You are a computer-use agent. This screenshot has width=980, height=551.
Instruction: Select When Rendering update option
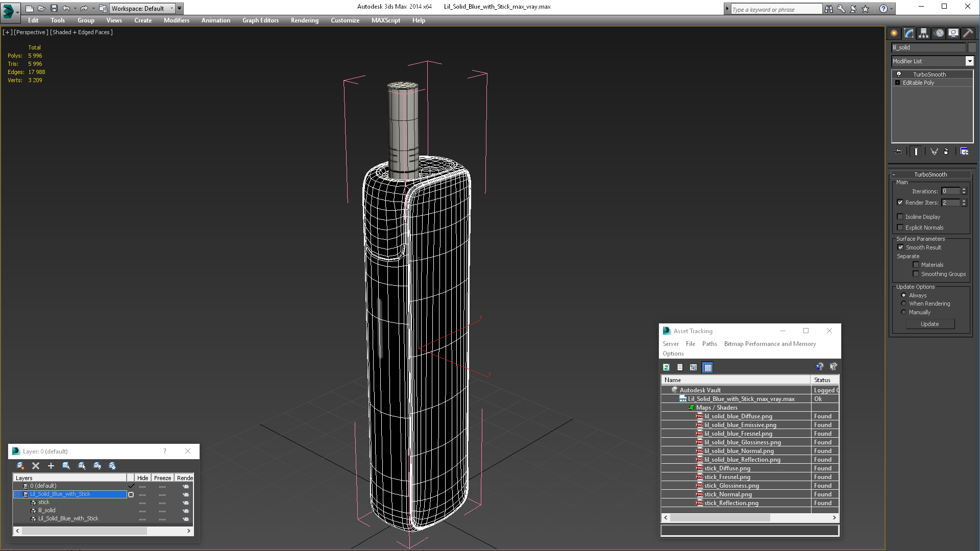point(903,304)
